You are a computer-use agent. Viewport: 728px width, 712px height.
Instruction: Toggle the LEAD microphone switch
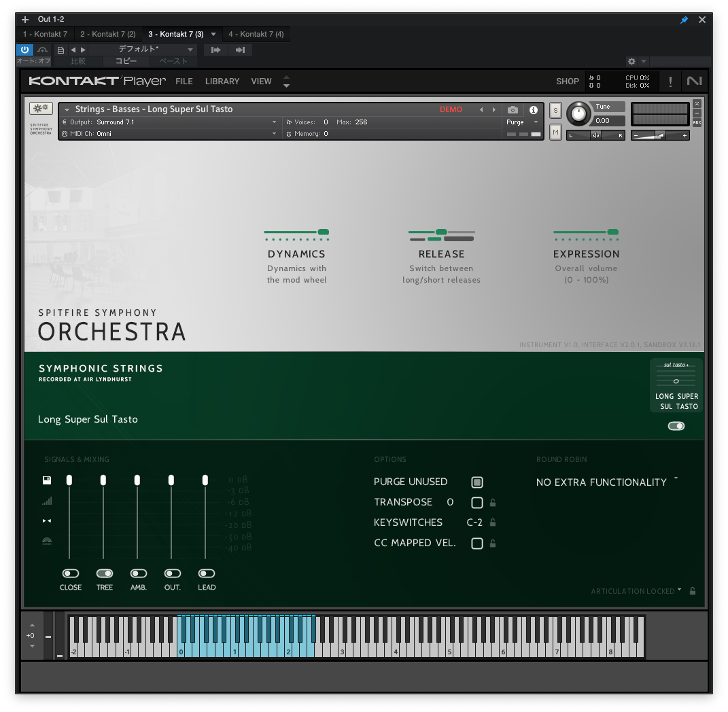click(207, 573)
